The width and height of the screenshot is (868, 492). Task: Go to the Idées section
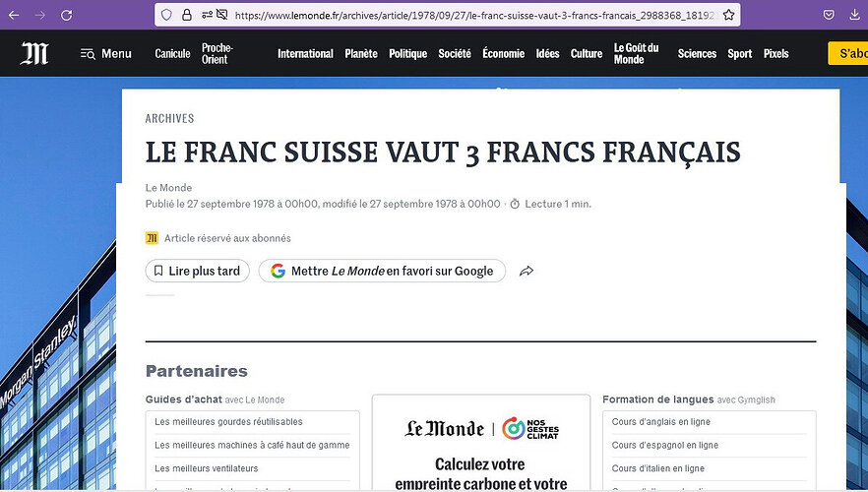(547, 54)
